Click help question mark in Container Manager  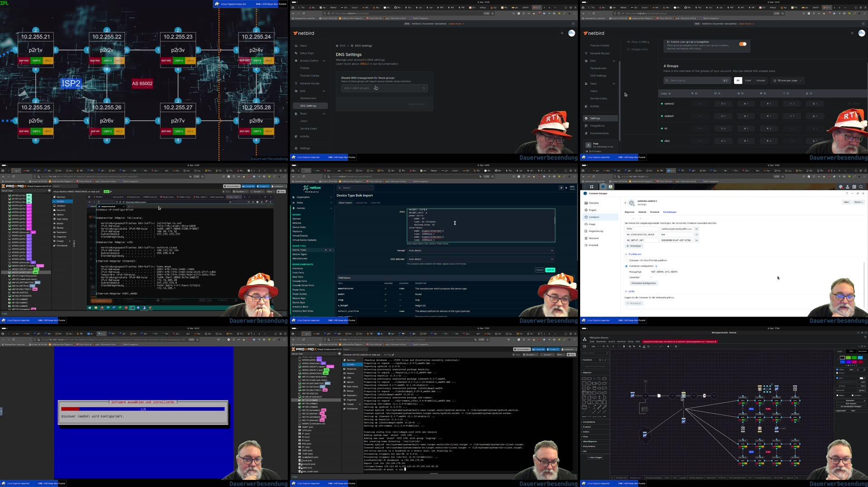(846, 193)
